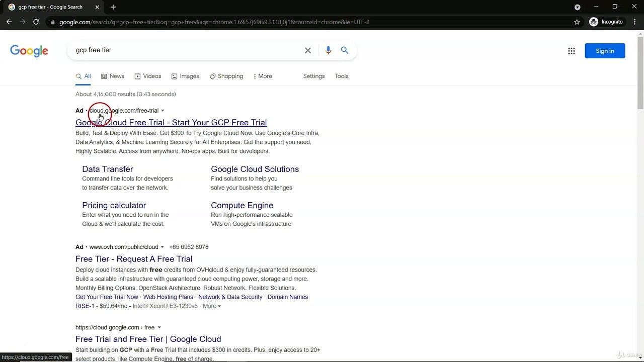Click the blue Sign in button

pos(605,51)
